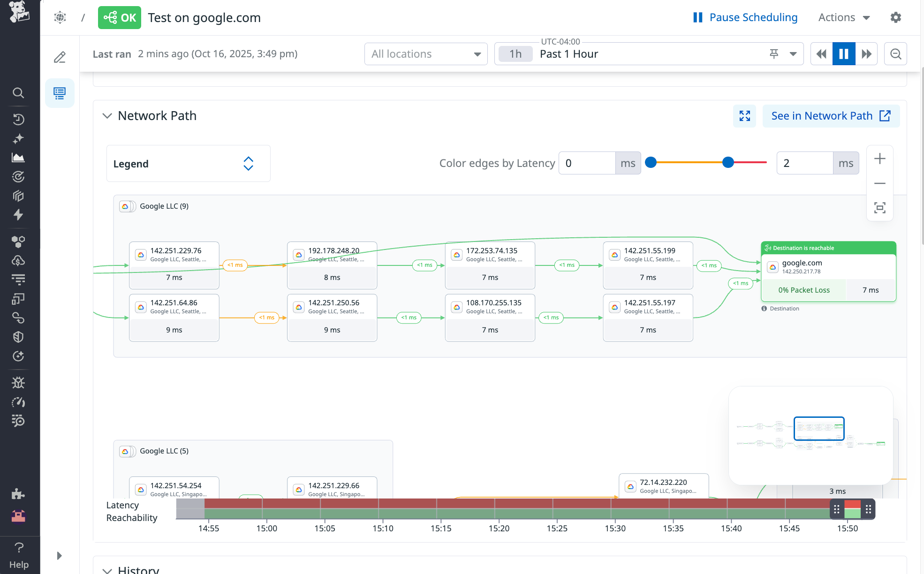Click the Pause Scheduling button

click(744, 17)
